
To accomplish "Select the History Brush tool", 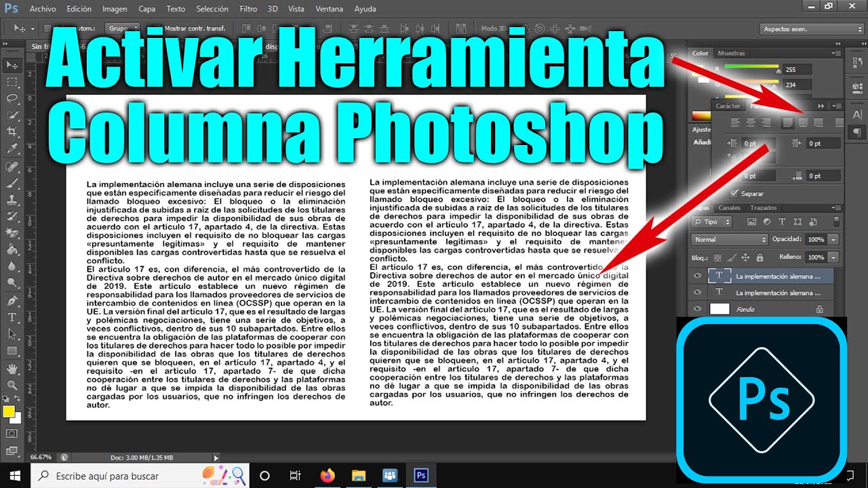I will tap(12, 217).
